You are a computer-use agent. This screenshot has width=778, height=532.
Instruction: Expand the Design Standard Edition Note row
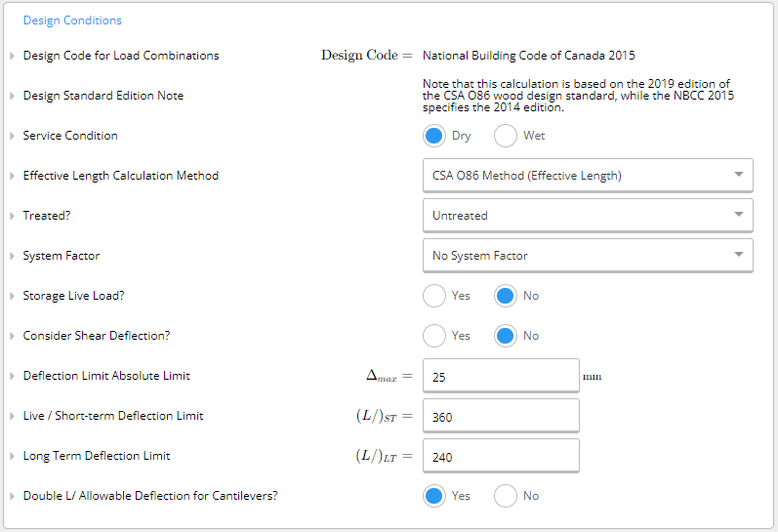click(x=13, y=96)
